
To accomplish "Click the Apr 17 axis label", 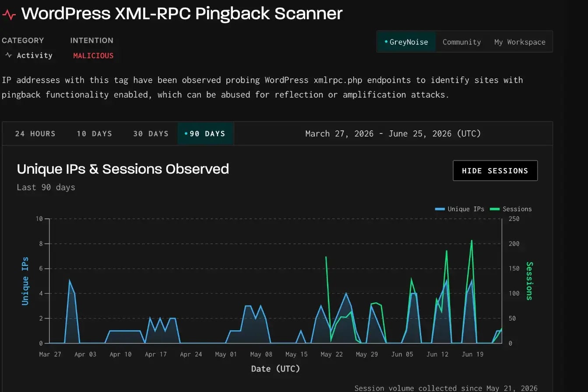I will click(155, 354).
